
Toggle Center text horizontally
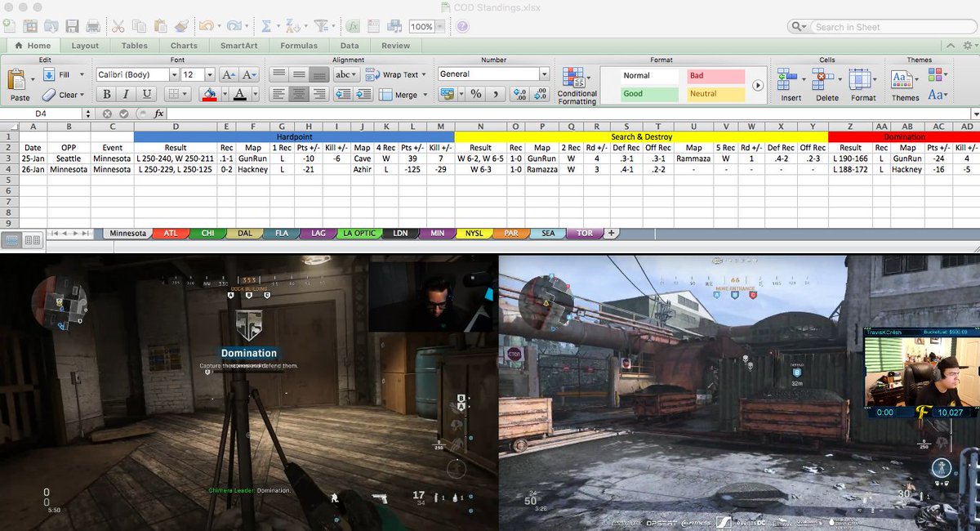[300, 95]
